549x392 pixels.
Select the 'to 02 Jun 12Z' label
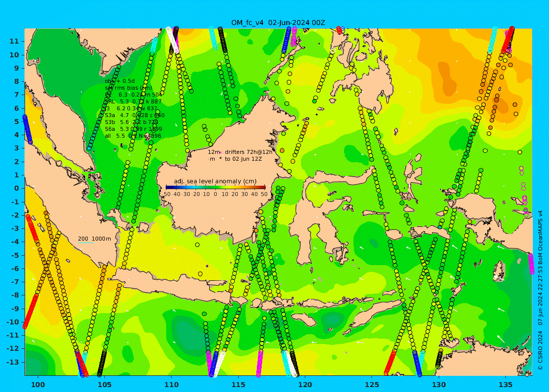tap(243, 159)
